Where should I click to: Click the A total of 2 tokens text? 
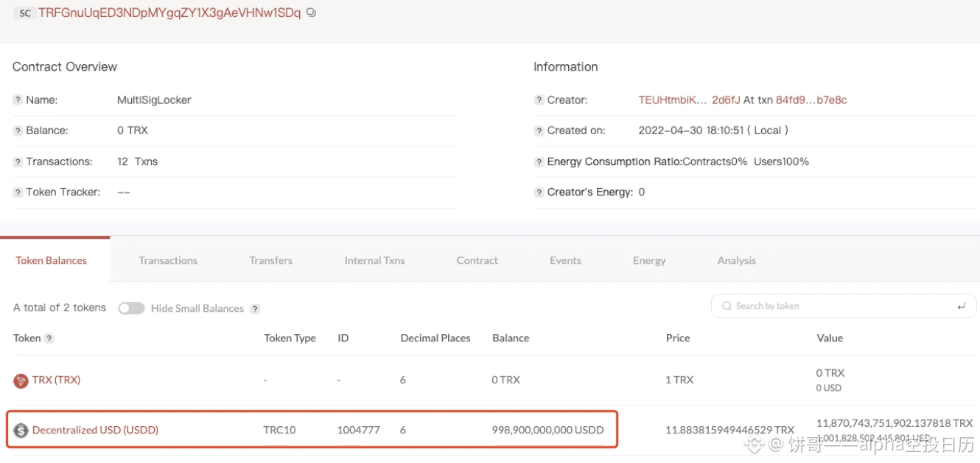[x=60, y=308]
